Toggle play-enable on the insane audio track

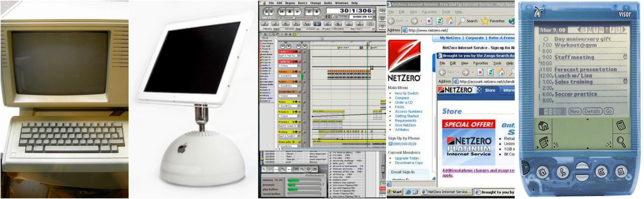pos(293,142)
